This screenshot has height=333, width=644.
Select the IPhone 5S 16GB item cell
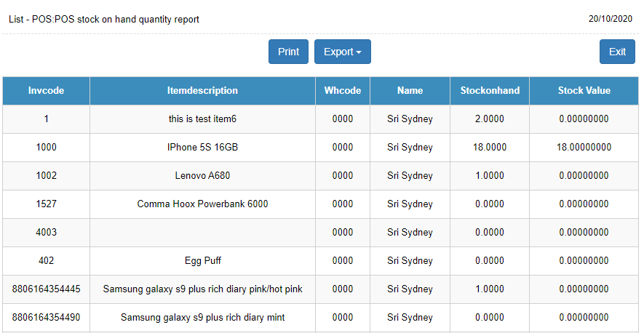202,148
